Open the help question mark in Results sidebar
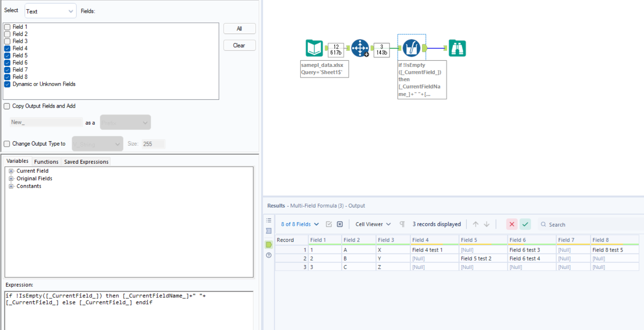Viewport: 644px width, 330px height. (x=269, y=255)
